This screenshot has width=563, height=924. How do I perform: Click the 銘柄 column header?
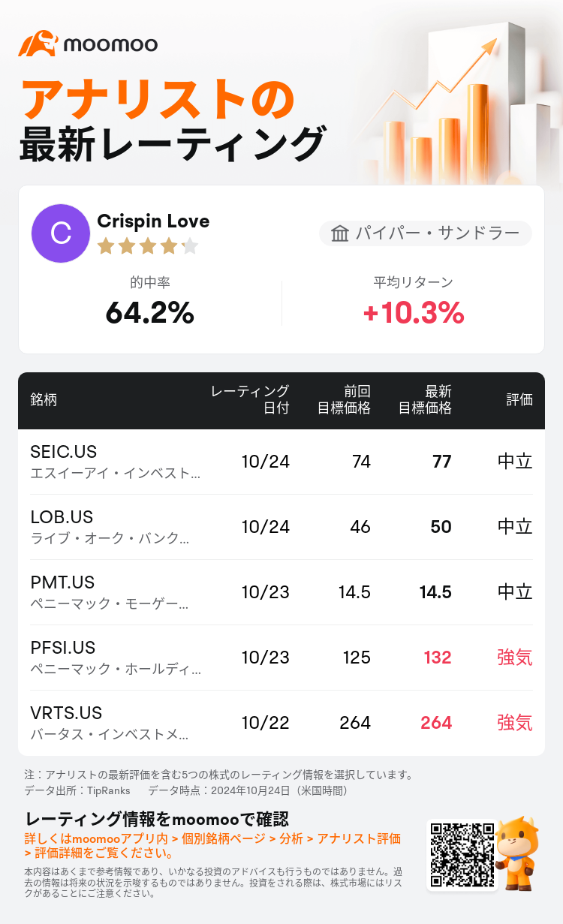(44, 400)
